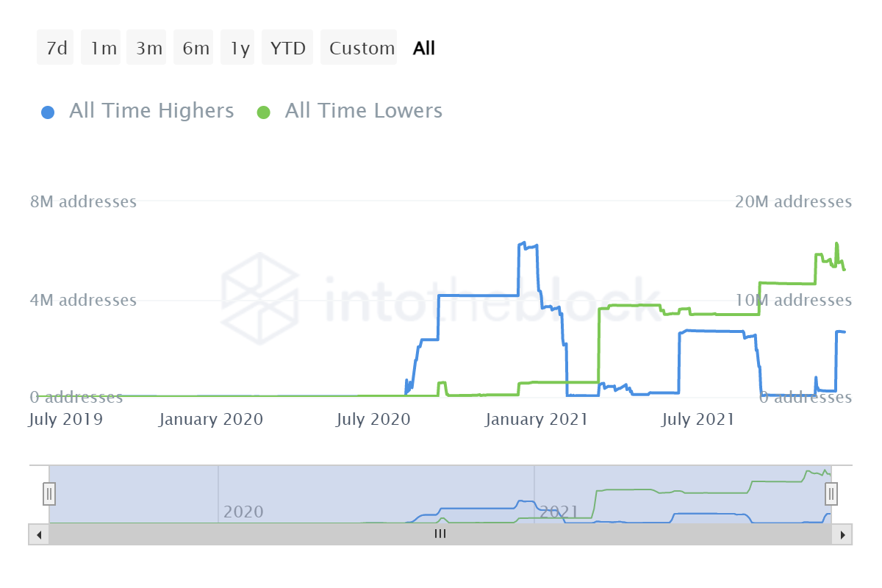The width and height of the screenshot is (882, 588).
Task: Click the horizontal scrollbar thumb grip
Action: (x=440, y=534)
